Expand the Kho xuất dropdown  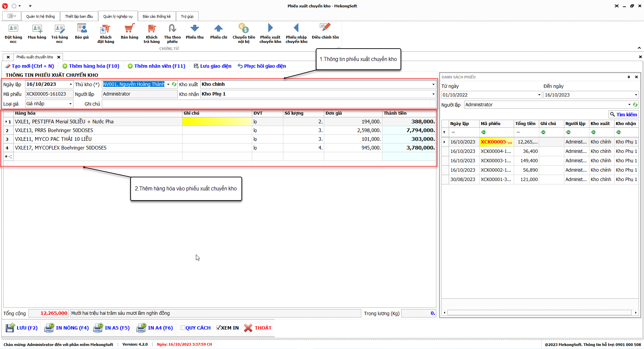[433, 84]
